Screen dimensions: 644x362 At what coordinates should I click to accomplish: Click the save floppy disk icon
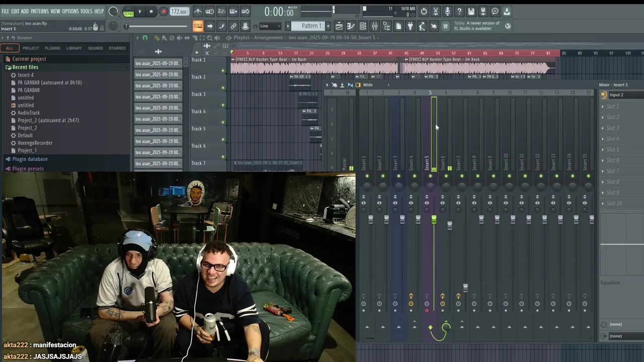(471, 11)
